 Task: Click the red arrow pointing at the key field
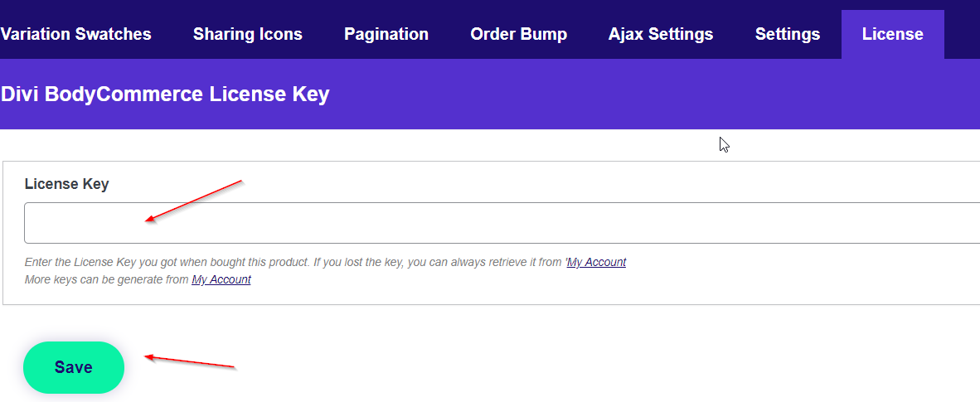tap(192, 200)
